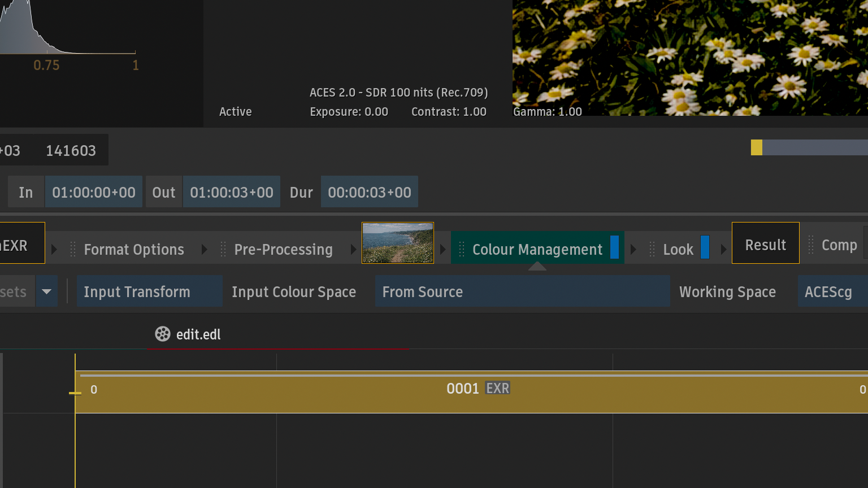Viewport: 868px width, 488px height.
Task: Click the film reel icon beside edit.edl
Action: pos(163,334)
